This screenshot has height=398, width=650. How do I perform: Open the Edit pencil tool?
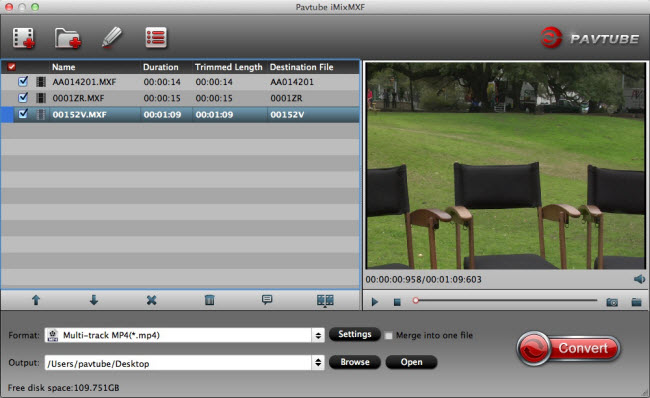tap(112, 37)
